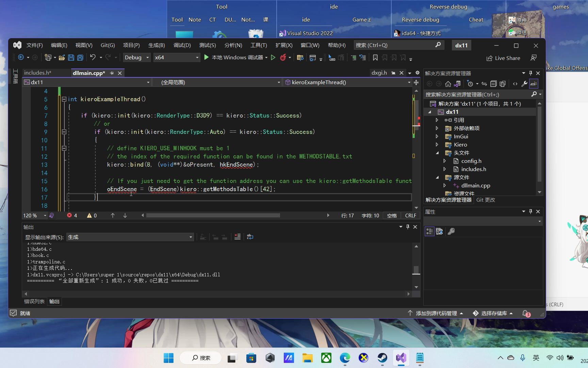Save the current dllmain.cpp file
The image size is (588, 368).
[x=71, y=58]
